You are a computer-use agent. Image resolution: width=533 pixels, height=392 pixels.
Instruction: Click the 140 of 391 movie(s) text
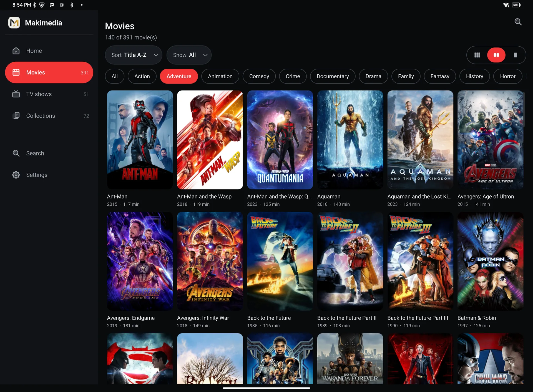point(131,37)
